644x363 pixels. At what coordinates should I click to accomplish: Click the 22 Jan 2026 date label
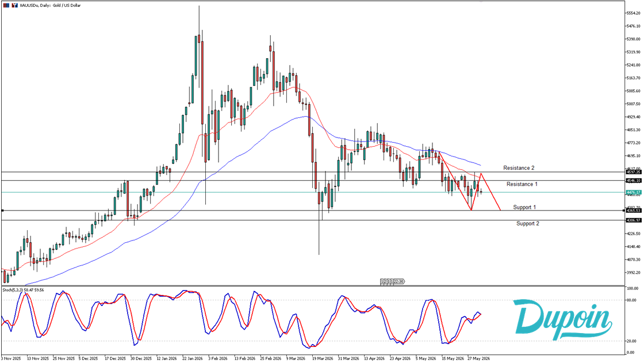[x=193, y=358]
